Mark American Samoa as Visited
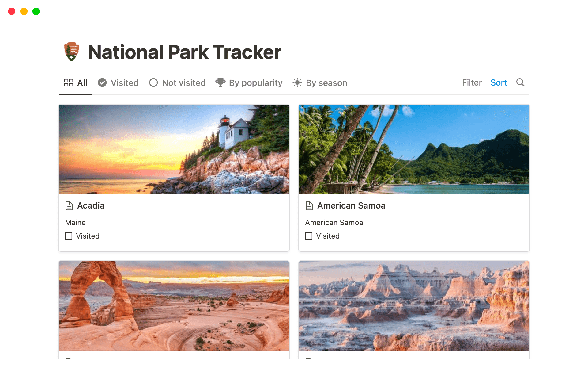 [308, 236]
